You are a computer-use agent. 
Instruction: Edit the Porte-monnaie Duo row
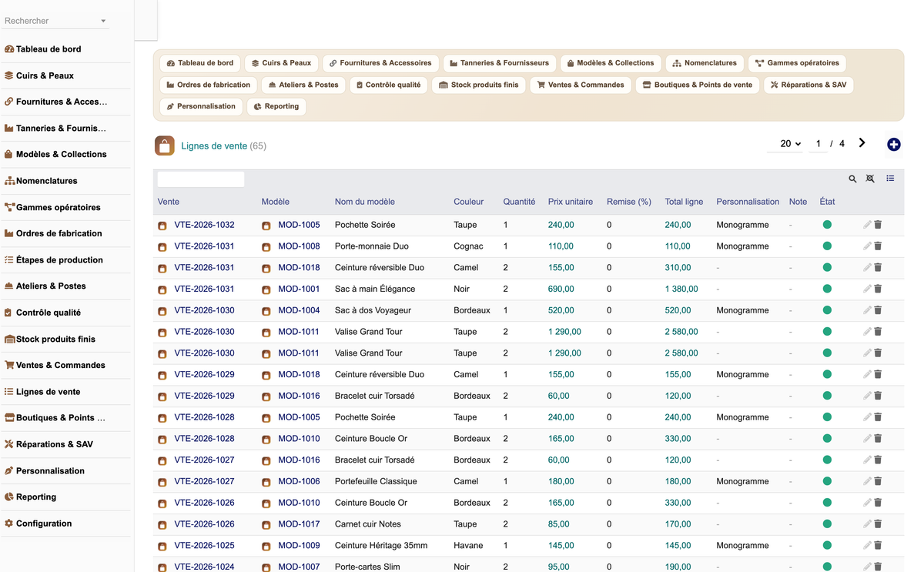867,246
